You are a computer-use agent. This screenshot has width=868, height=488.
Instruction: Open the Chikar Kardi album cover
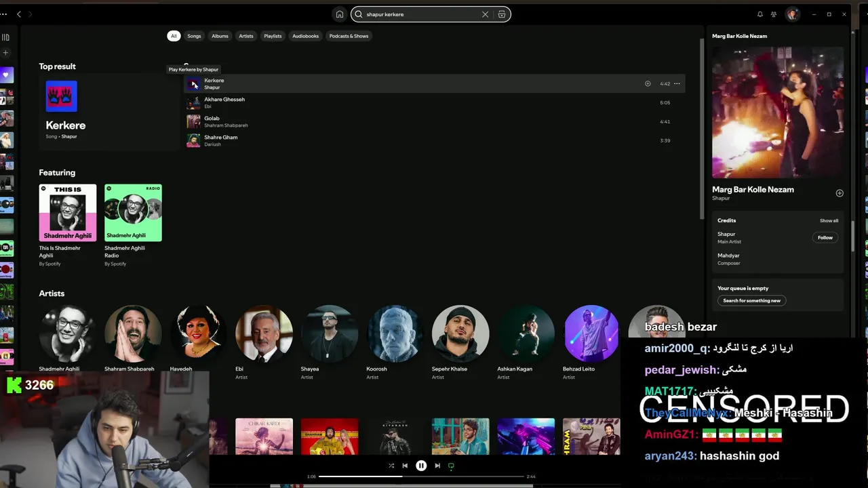[264, 436]
